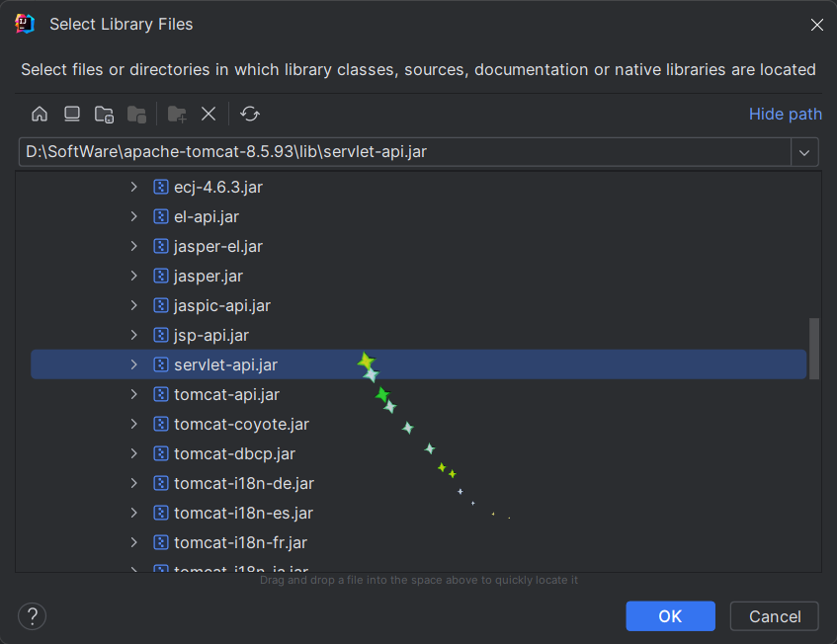Expand the jaspic-api.jar node
Screen dimensions: 837x644
click(134, 305)
